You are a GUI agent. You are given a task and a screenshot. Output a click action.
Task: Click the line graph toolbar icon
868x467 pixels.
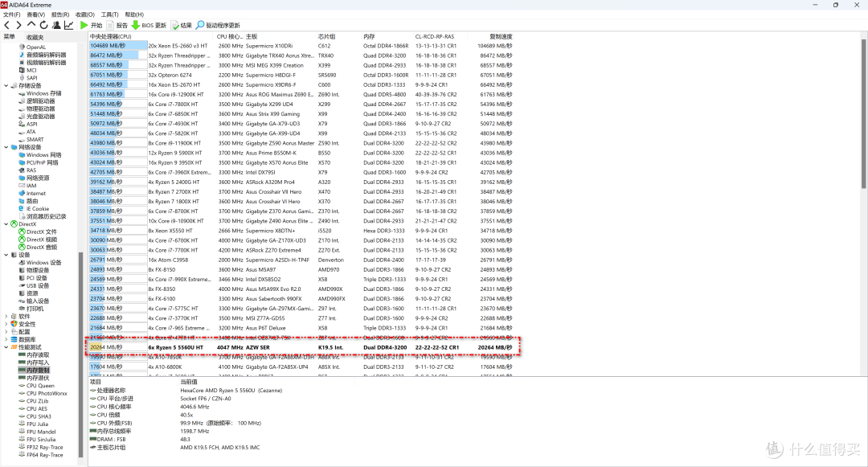click(69, 26)
